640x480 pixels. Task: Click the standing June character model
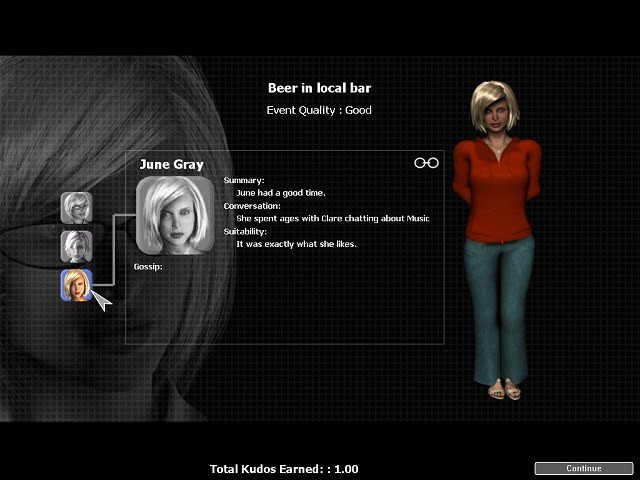pos(496,240)
